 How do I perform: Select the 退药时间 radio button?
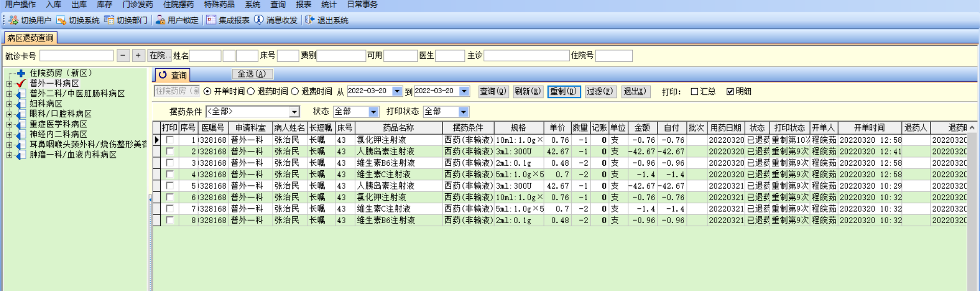click(251, 92)
